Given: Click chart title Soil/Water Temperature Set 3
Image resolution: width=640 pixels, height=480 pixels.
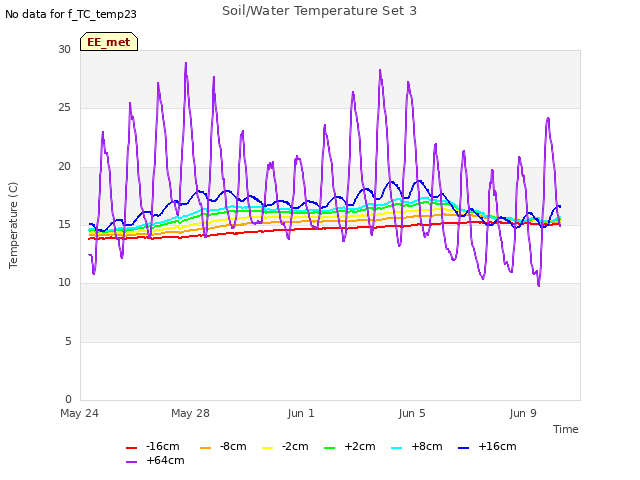Looking at the screenshot, I should pyautogui.click(x=320, y=11).
